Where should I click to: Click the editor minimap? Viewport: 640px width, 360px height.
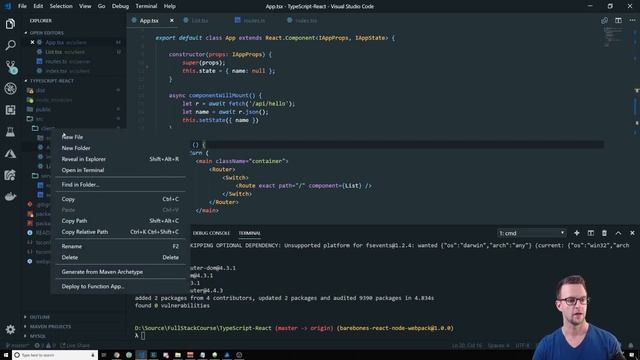pos(613,37)
